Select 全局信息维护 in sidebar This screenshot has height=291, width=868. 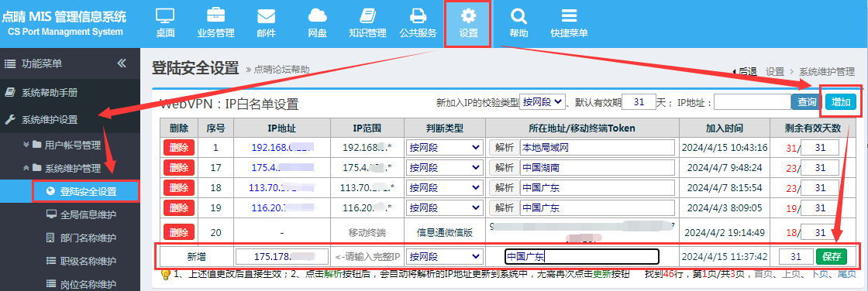coord(88,214)
